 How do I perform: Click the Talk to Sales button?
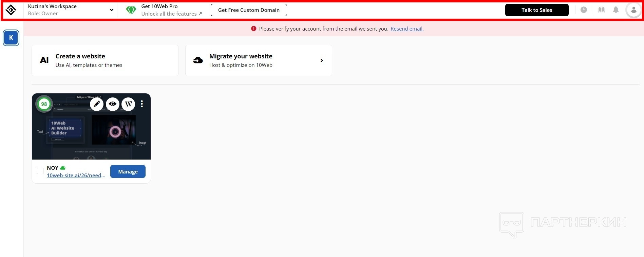tap(537, 10)
